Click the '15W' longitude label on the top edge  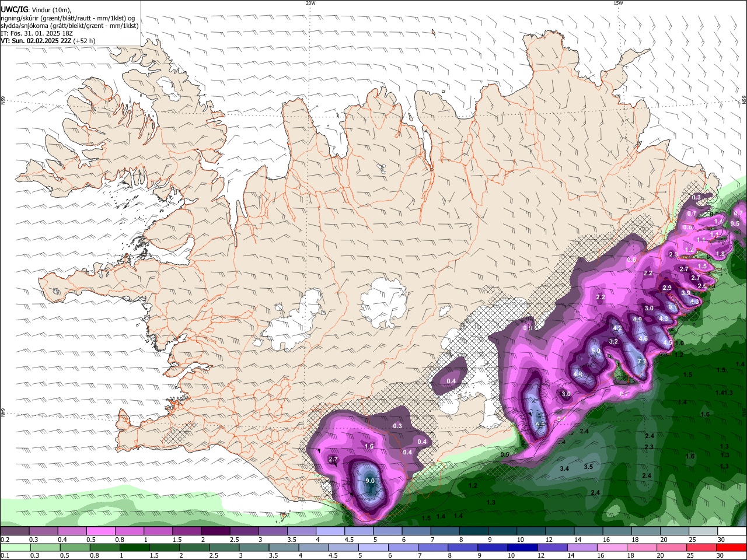point(617,3)
